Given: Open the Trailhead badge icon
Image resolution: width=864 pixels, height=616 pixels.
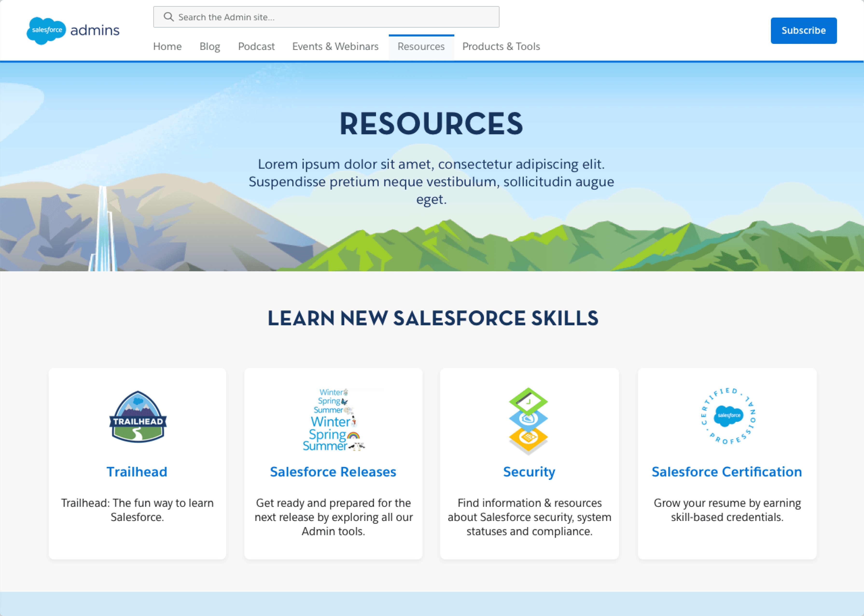Looking at the screenshot, I should coord(138,417).
